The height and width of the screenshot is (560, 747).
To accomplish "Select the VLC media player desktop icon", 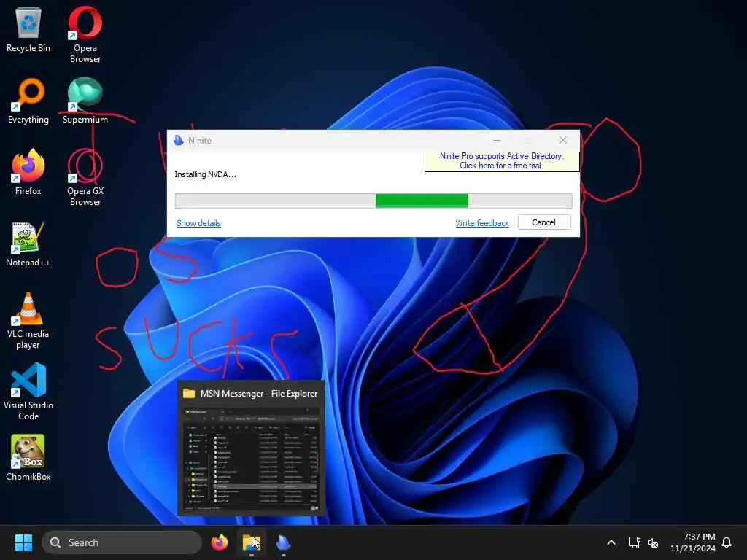I will [x=28, y=320].
